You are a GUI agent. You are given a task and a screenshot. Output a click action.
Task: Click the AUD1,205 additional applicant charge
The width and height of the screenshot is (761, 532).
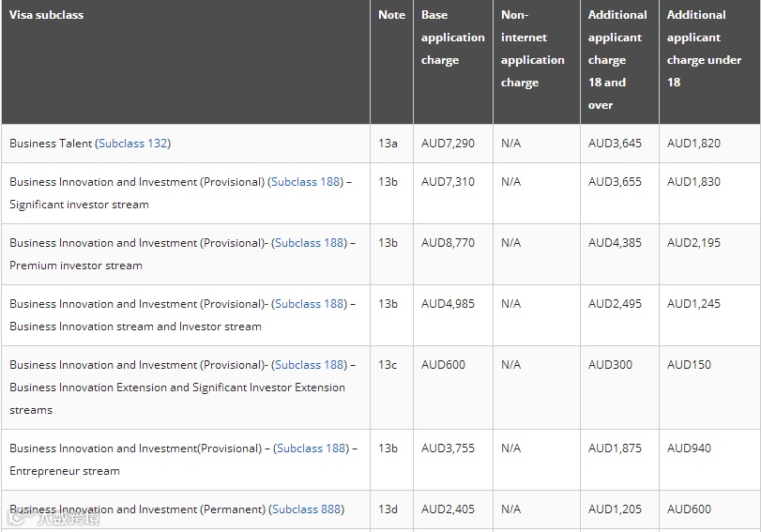point(615,509)
